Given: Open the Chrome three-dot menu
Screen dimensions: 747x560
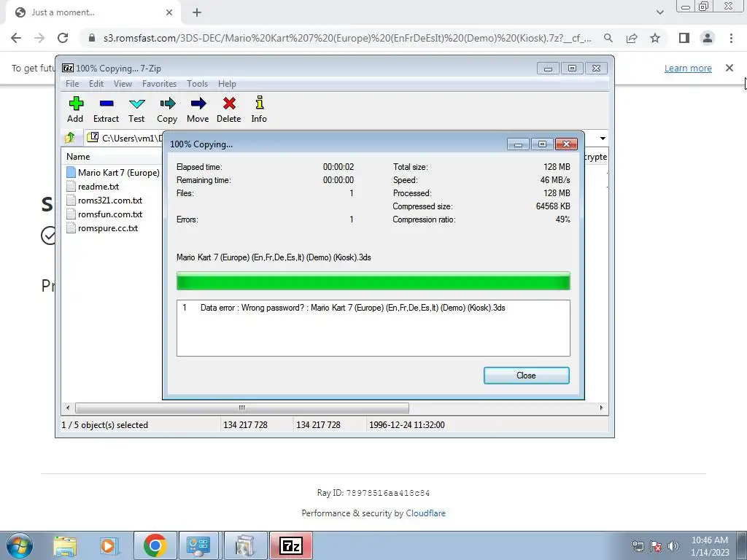Looking at the screenshot, I should coord(731,38).
